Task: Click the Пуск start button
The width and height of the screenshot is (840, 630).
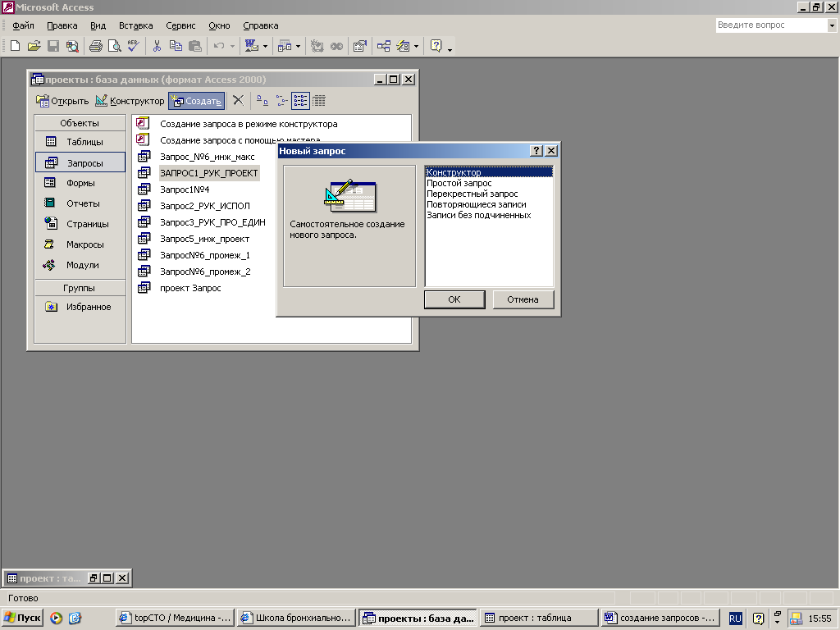Action: click(x=22, y=618)
